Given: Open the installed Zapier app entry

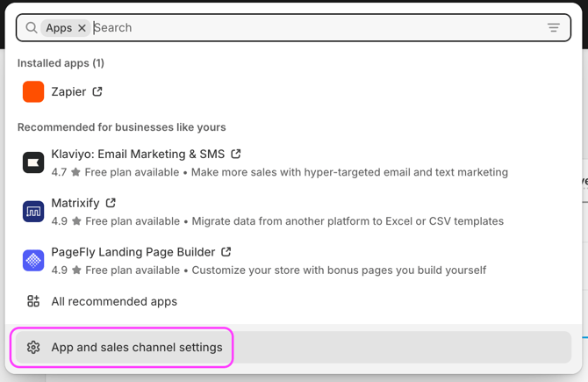Looking at the screenshot, I should click(68, 91).
